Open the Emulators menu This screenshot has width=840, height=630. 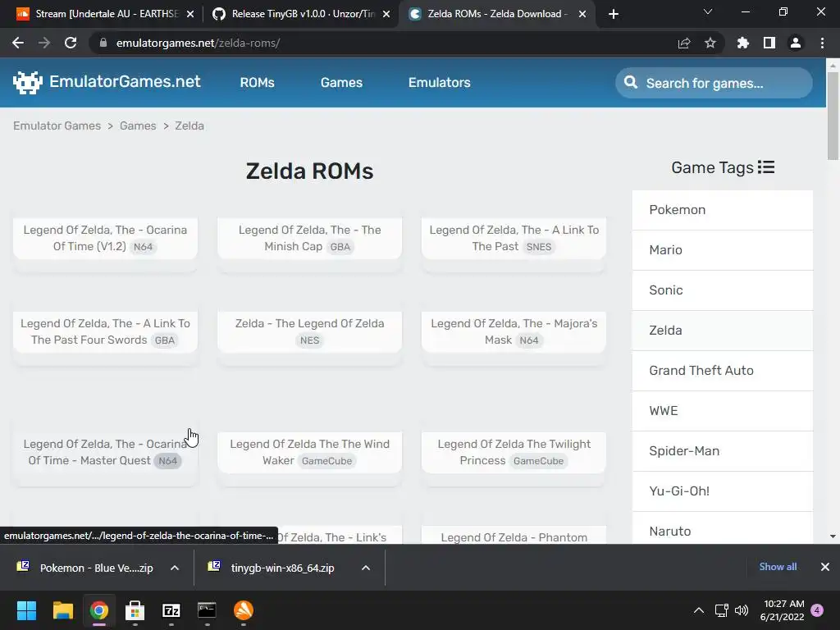[x=440, y=83]
